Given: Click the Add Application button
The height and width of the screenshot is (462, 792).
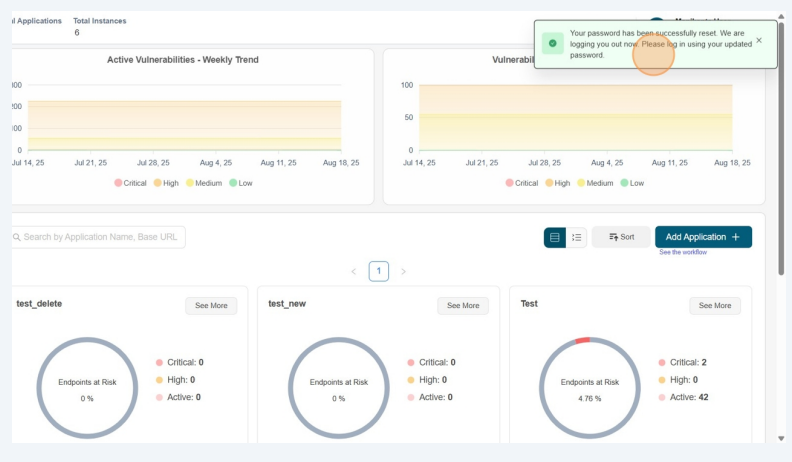Looking at the screenshot, I should 703,237.
